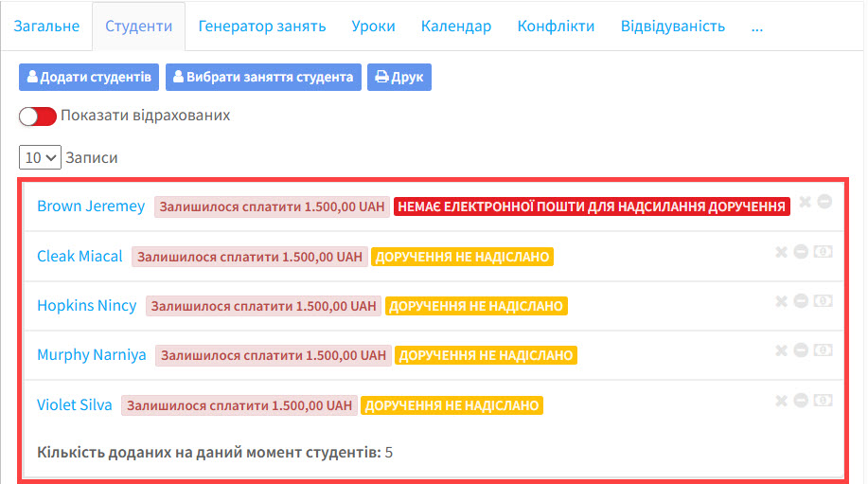The width and height of the screenshot is (868, 484).
Task: Open the Brown Jeremey student link
Action: [91, 206]
